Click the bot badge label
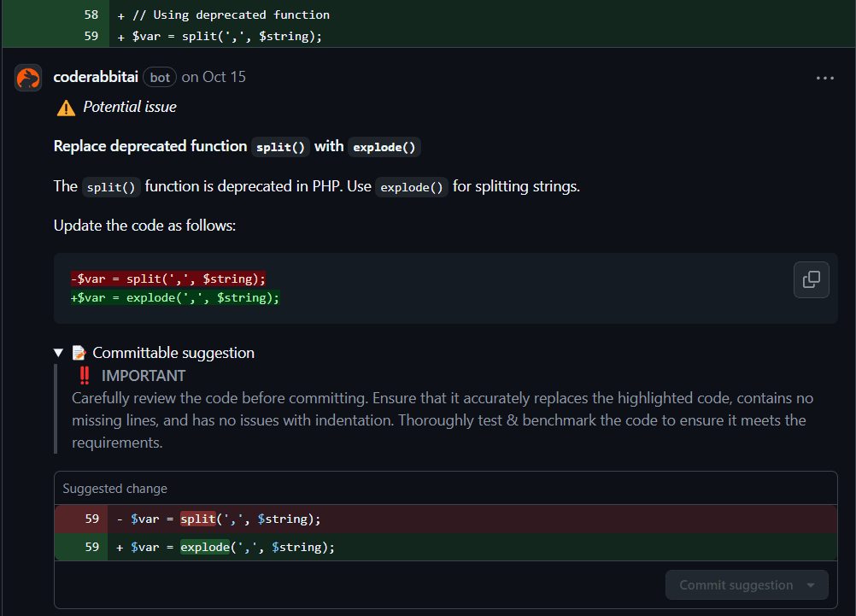 coord(160,78)
